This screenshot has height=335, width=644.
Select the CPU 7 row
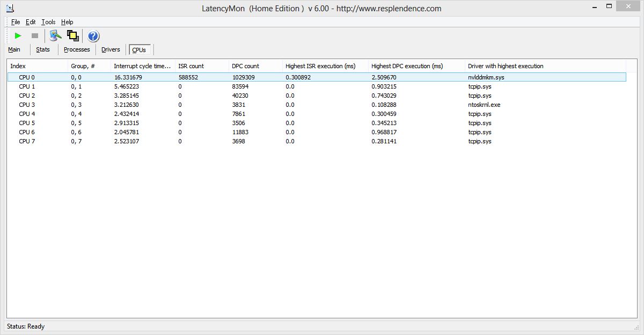tap(317, 141)
